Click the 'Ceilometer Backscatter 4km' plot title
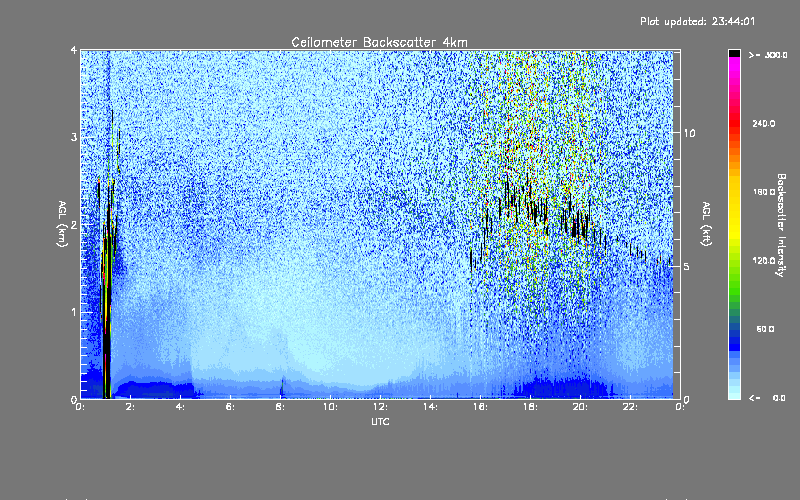 click(379, 42)
